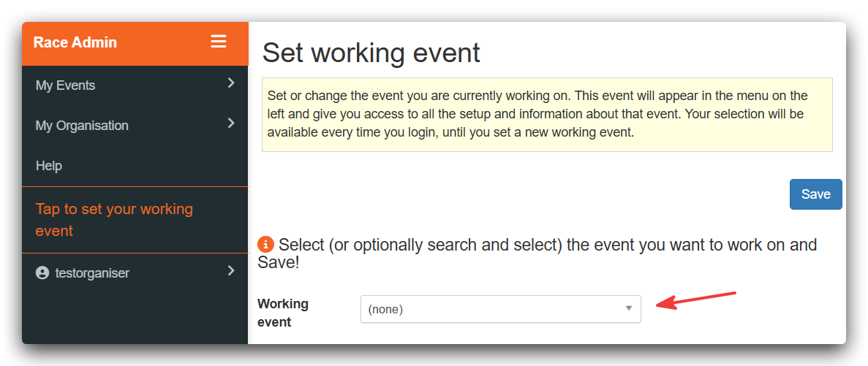Expand the testorganiser chevron arrow
The image size is (868, 366).
231,271
